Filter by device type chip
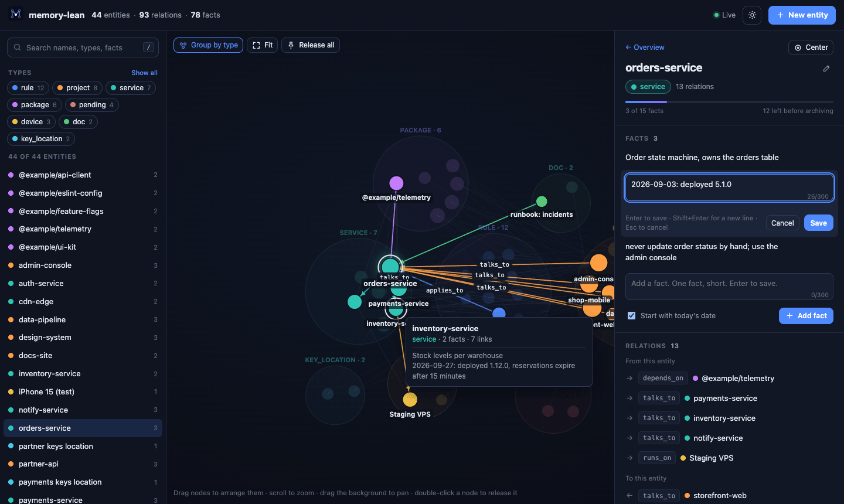Screen dimensions: 844x504 pyautogui.click(x=31, y=122)
